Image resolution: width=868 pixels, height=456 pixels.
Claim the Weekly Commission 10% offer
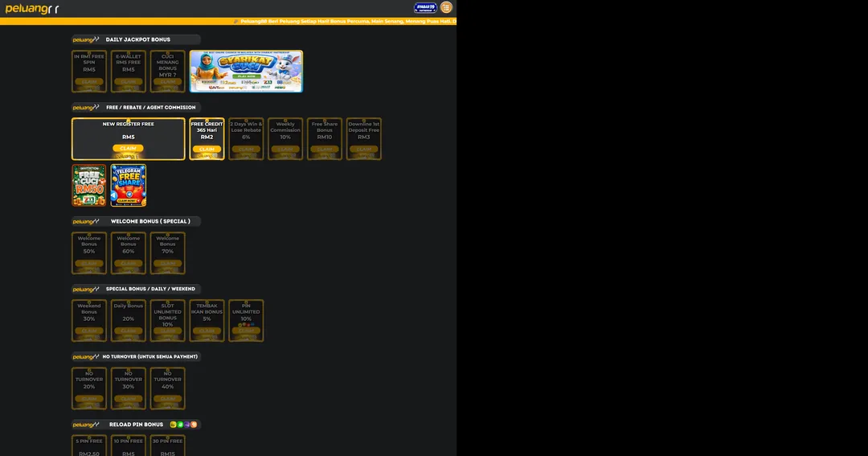(x=285, y=149)
